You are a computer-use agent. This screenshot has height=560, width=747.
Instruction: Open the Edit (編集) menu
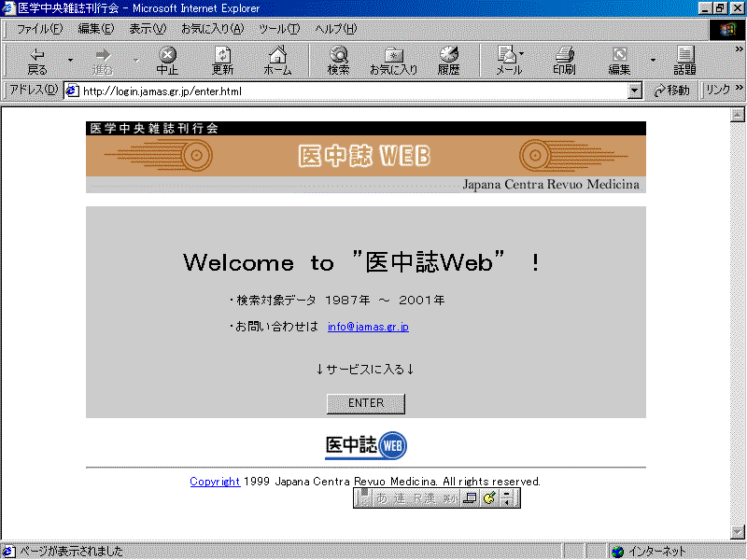point(96,29)
